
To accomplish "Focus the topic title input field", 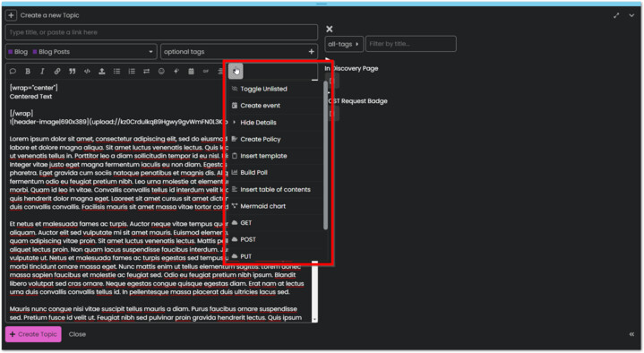I will pyautogui.click(x=161, y=32).
